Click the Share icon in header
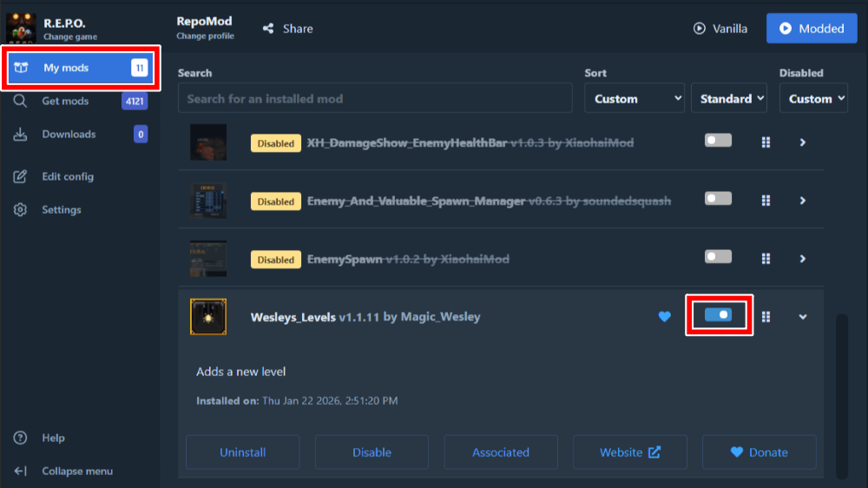This screenshot has width=868, height=488. click(268, 29)
